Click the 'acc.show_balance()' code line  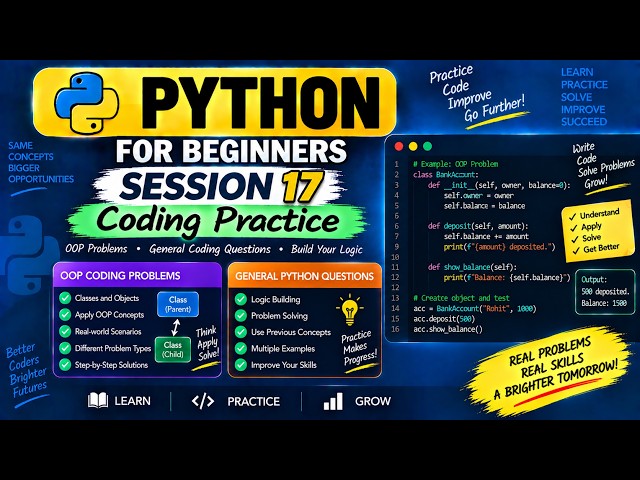click(x=448, y=329)
